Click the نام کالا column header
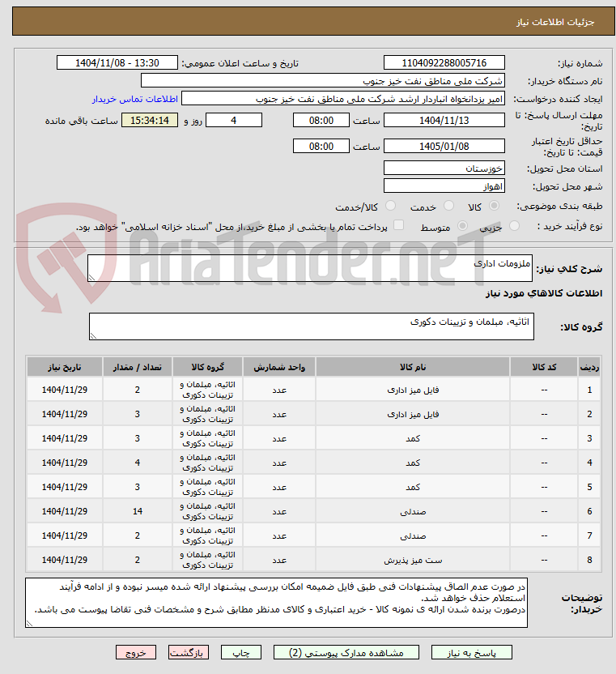This screenshot has width=616, height=674. click(413, 367)
